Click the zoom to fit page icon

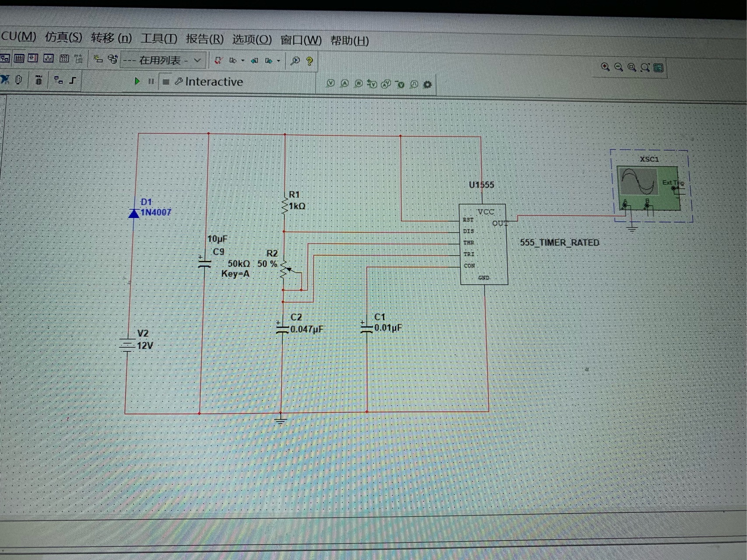coord(645,67)
